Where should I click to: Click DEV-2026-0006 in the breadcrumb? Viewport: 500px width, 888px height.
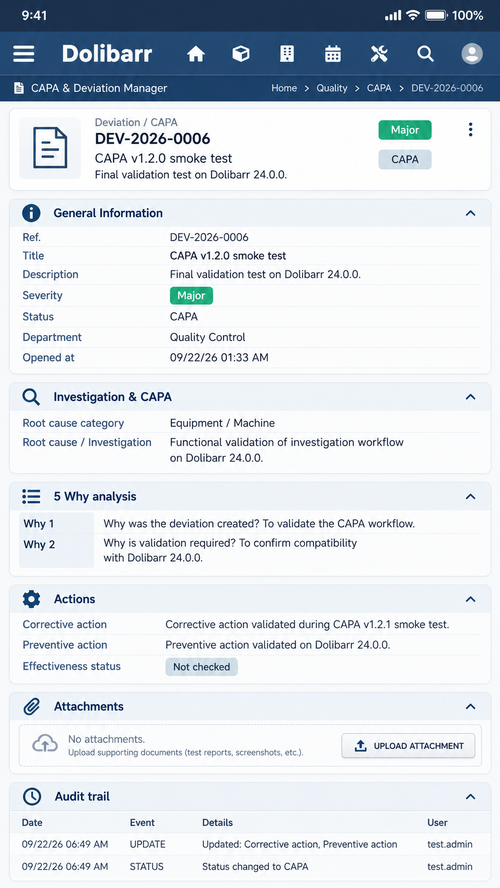[447, 88]
